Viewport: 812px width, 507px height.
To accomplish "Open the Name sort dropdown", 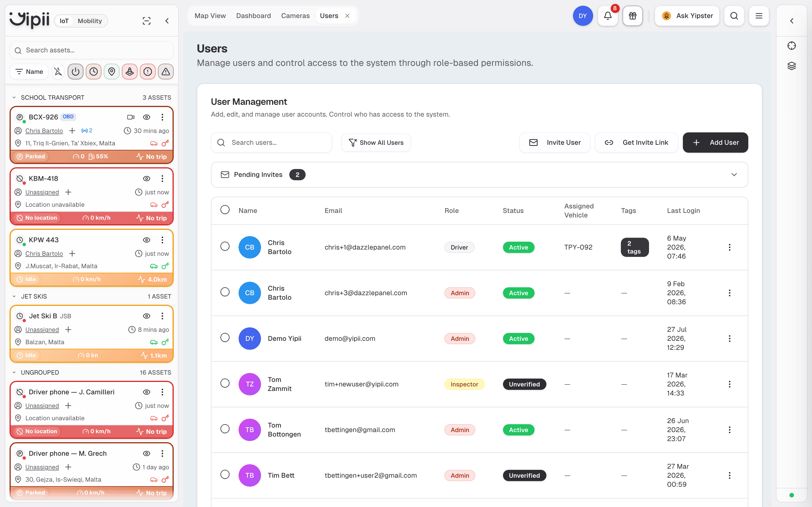I will (x=29, y=72).
